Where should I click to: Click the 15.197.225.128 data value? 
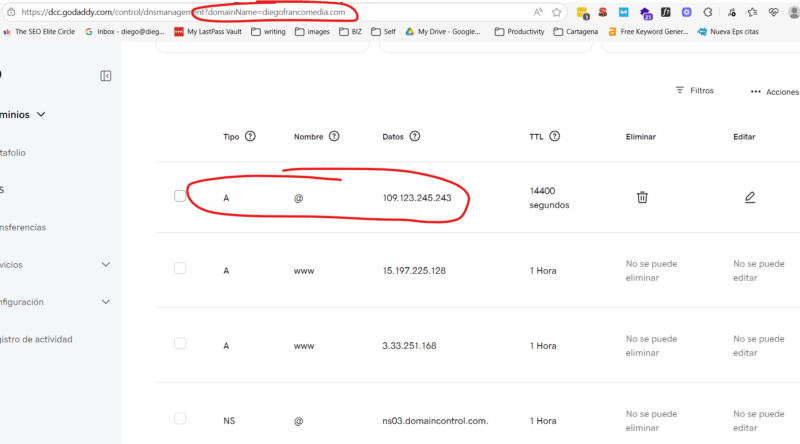click(x=414, y=271)
